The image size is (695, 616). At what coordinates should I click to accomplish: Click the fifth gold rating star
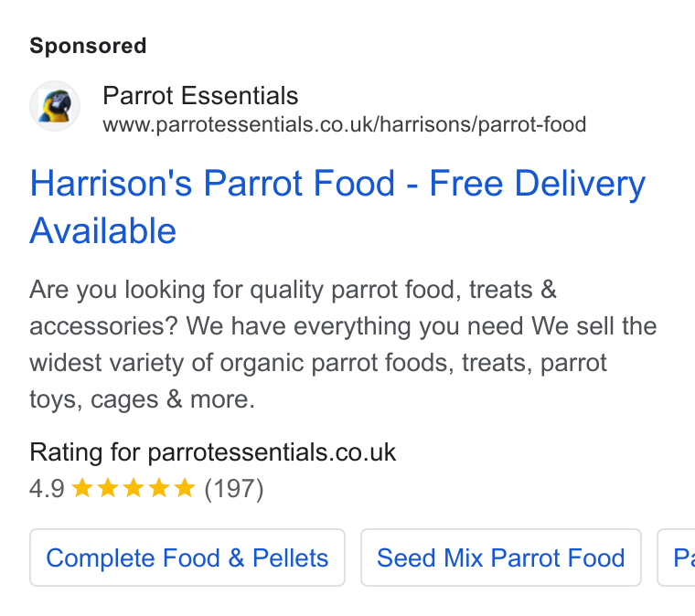pos(185,488)
